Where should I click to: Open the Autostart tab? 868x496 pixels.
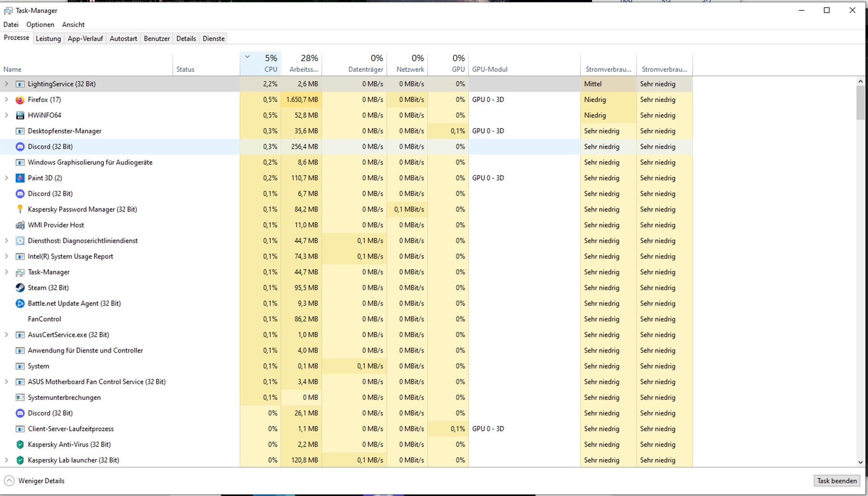(x=123, y=39)
